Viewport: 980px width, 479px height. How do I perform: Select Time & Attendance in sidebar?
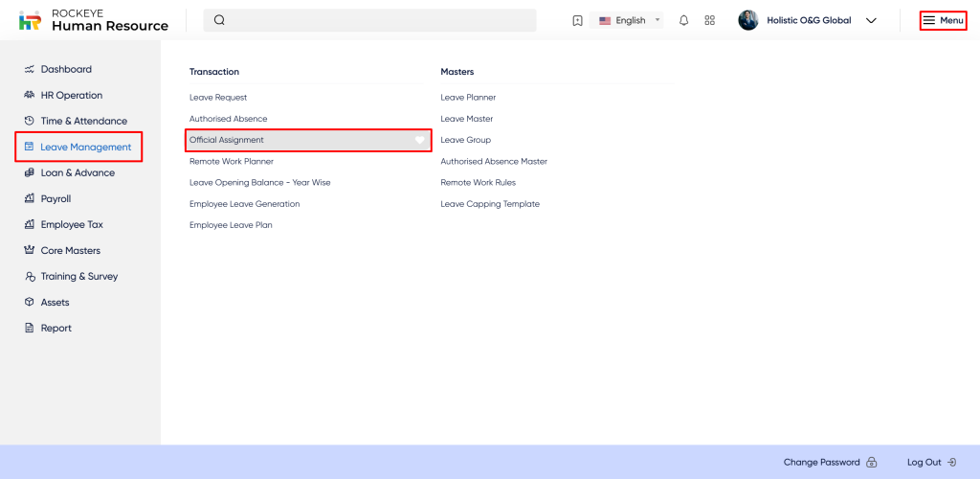83,121
